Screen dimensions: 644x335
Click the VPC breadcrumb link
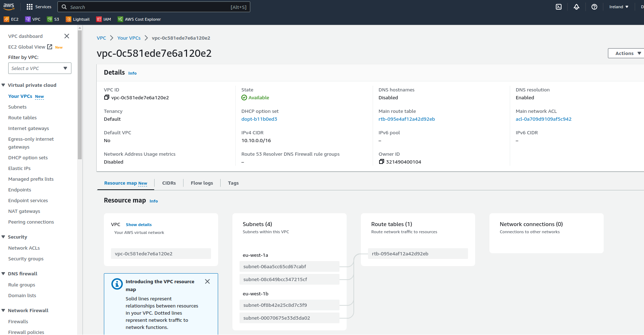(x=101, y=38)
